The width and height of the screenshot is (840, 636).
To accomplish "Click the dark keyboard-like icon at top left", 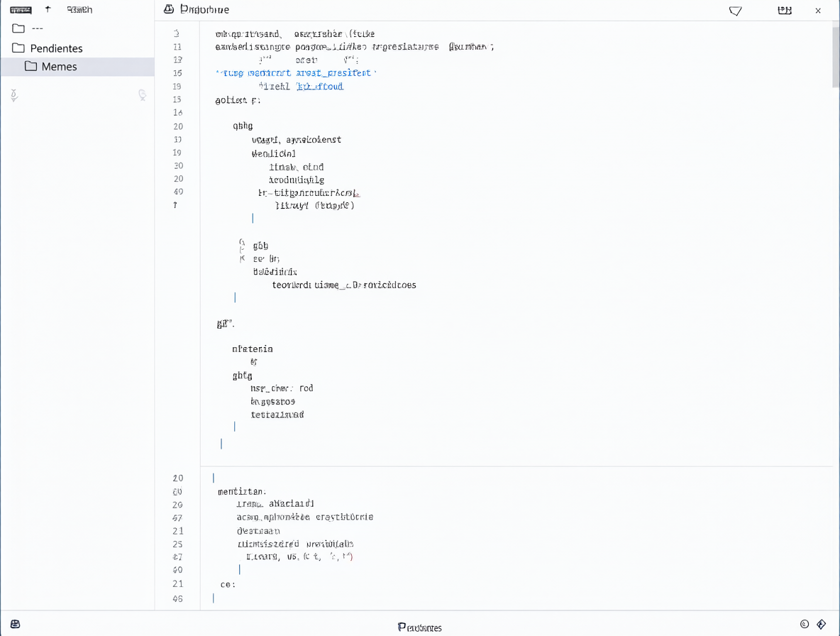I will pyautogui.click(x=21, y=10).
